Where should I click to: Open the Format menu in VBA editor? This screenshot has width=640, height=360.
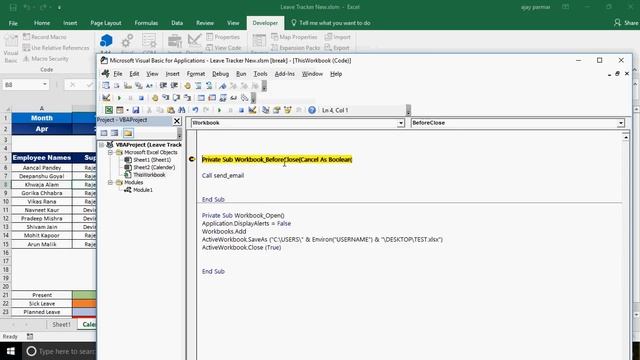[196, 74]
